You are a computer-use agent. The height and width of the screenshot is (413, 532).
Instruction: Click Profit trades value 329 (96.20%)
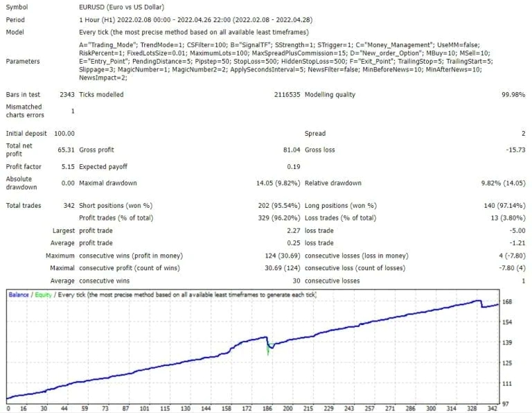coord(279,218)
